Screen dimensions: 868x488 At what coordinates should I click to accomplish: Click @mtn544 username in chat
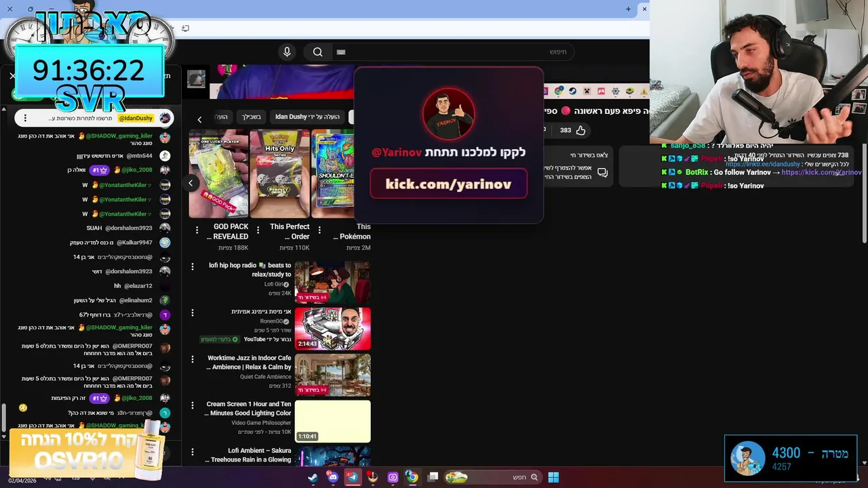click(x=139, y=156)
